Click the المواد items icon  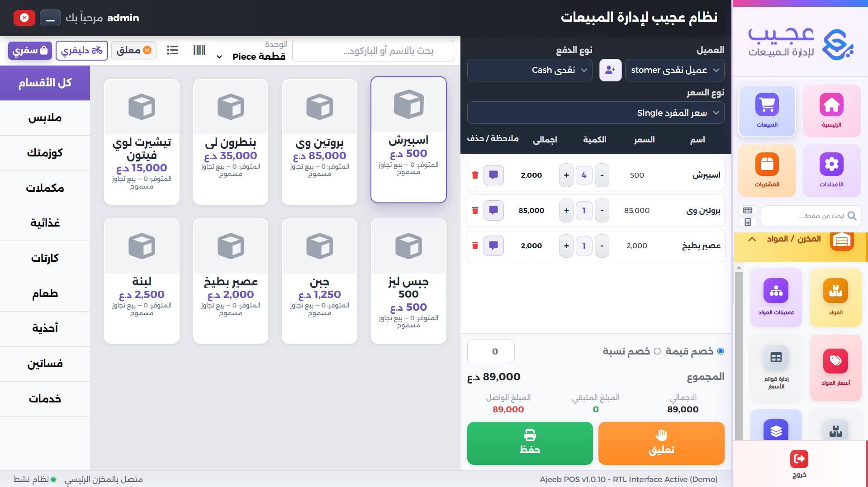click(x=835, y=297)
